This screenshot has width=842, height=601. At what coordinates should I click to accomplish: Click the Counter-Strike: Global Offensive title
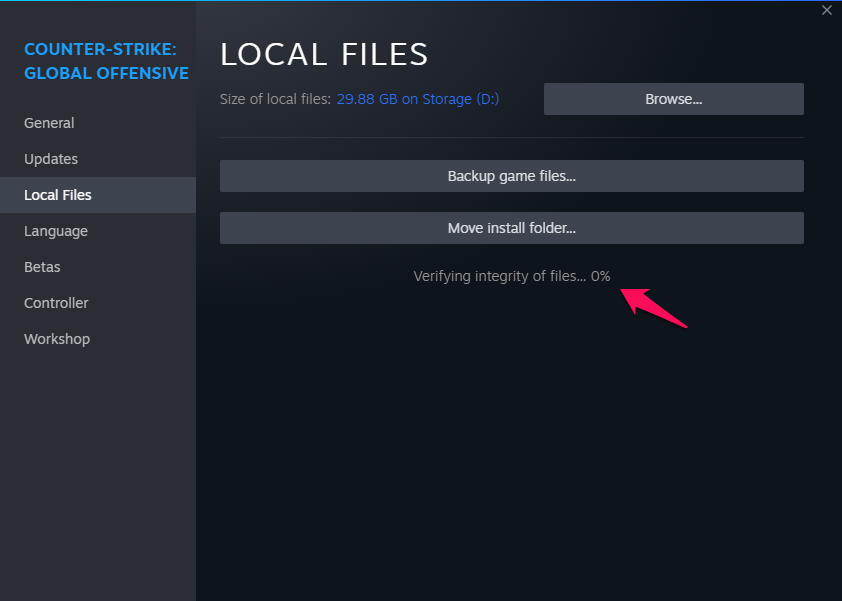tap(106, 61)
